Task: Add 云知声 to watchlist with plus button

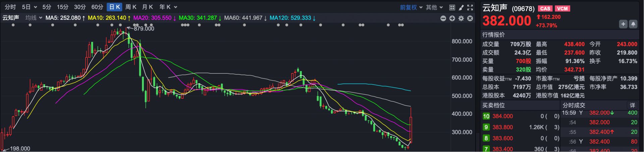Action: coord(623,24)
